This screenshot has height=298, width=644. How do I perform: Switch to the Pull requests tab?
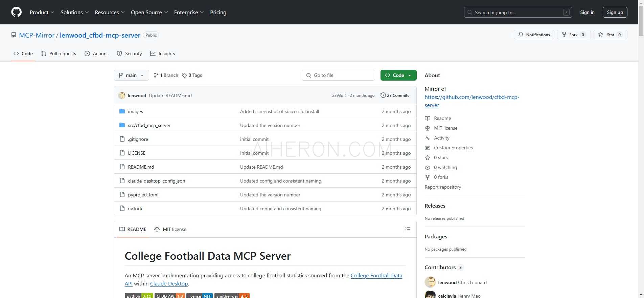[x=59, y=54]
